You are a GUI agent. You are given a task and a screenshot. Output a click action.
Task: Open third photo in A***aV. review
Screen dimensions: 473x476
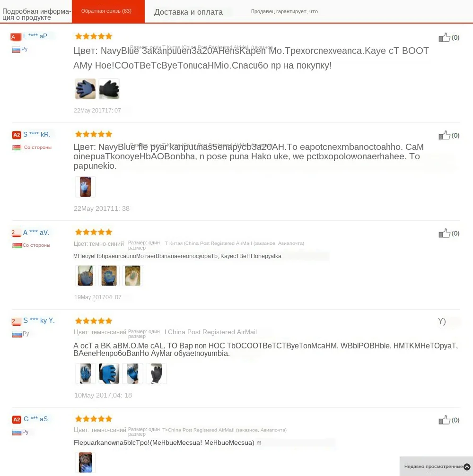pyautogui.click(x=133, y=276)
